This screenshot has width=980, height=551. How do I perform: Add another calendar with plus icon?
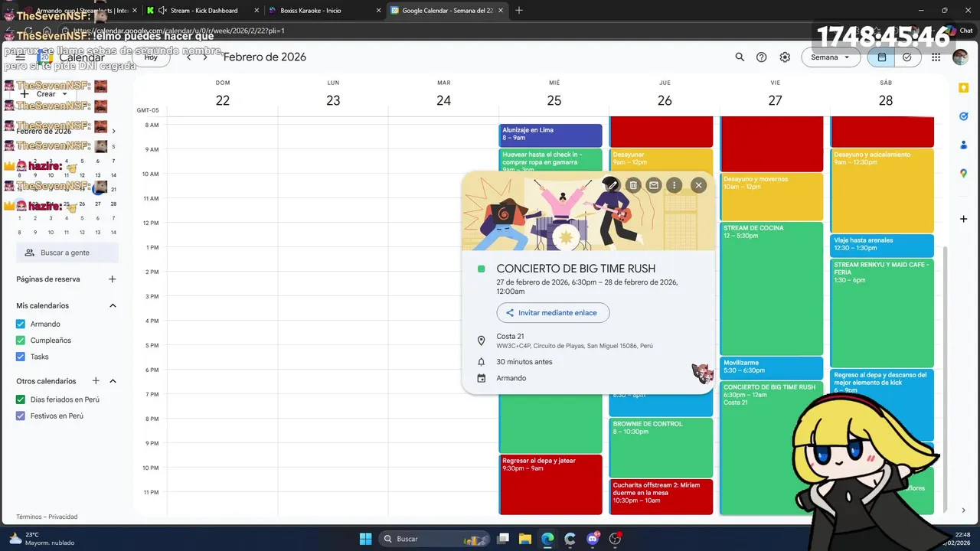pyautogui.click(x=96, y=381)
